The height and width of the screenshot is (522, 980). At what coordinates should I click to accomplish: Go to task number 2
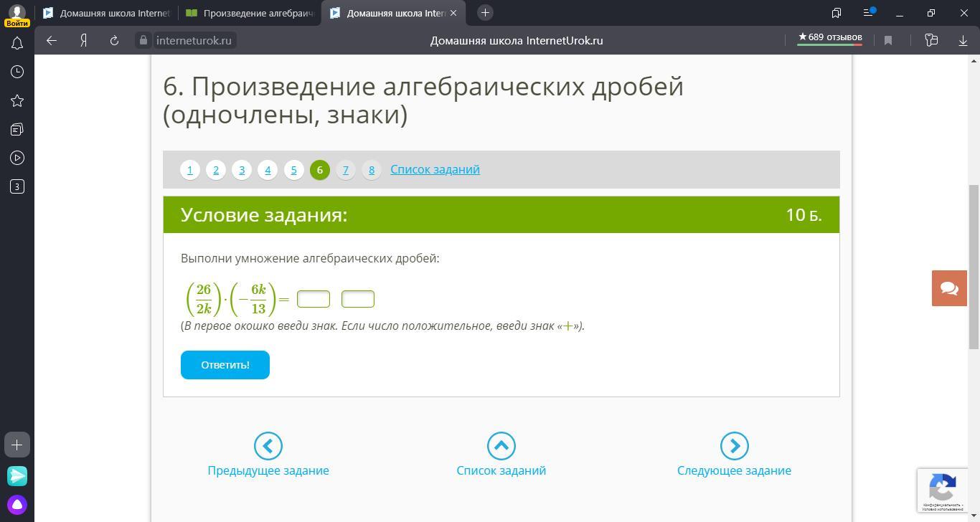216,170
